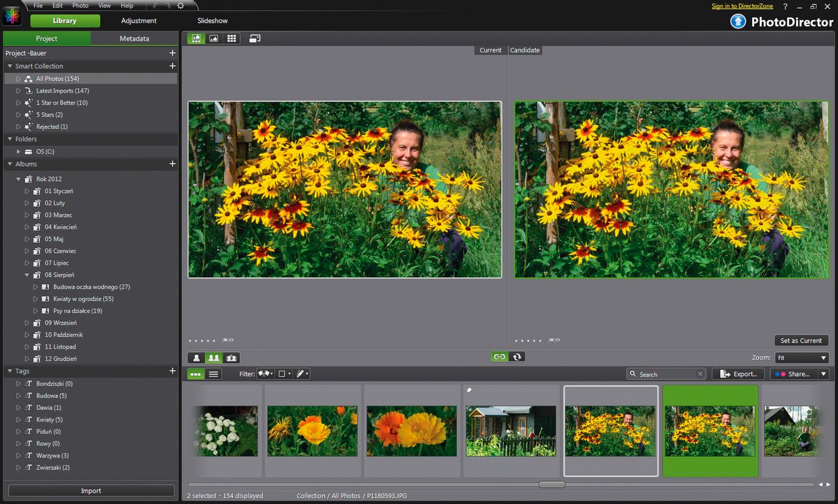Screen dimensions: 838x504
Task: Add a new tag plus icon
Action: click(172, 370)
